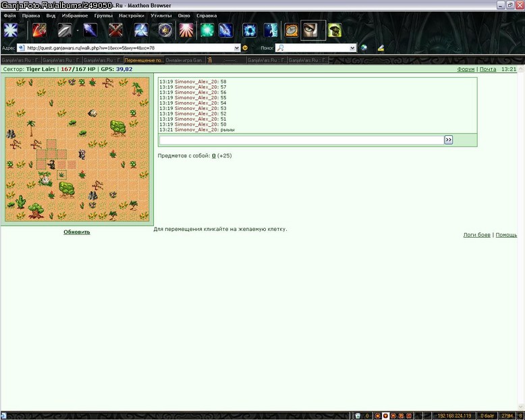
Task: Click the orange compass plate toolbar icon
Action: tap(292, 30)
